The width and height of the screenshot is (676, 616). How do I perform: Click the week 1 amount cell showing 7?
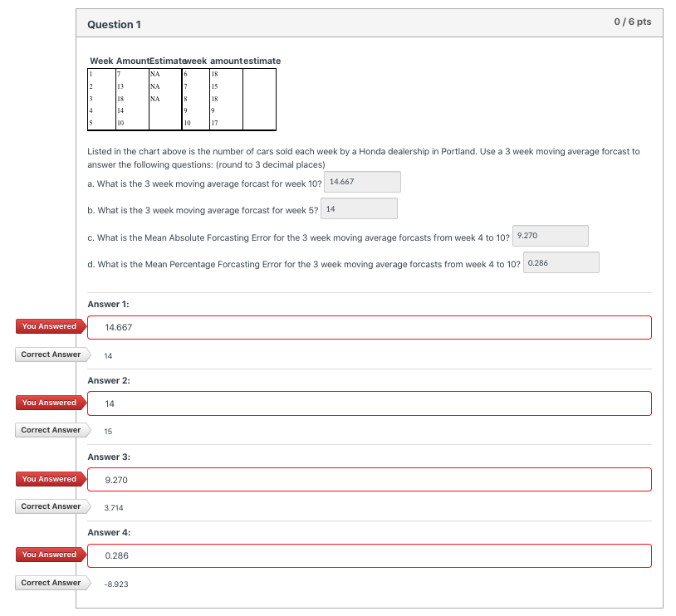coord(119,74)
